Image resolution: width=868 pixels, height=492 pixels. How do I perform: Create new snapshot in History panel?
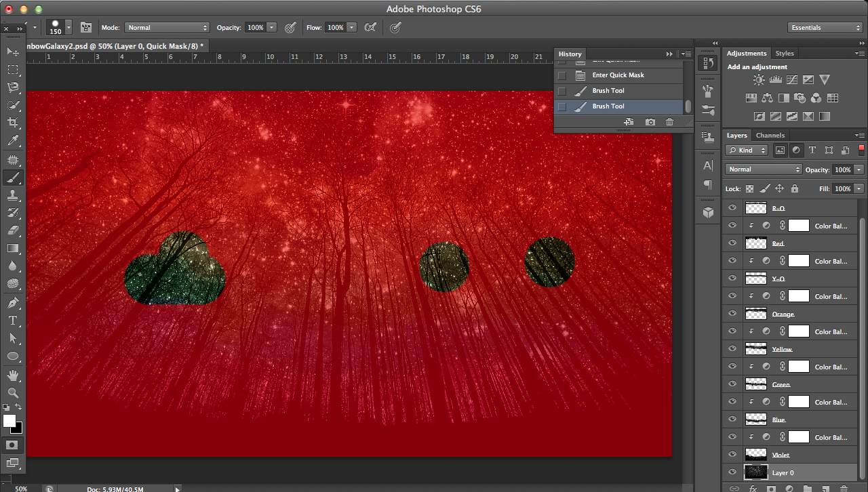(x=650, y=122)
